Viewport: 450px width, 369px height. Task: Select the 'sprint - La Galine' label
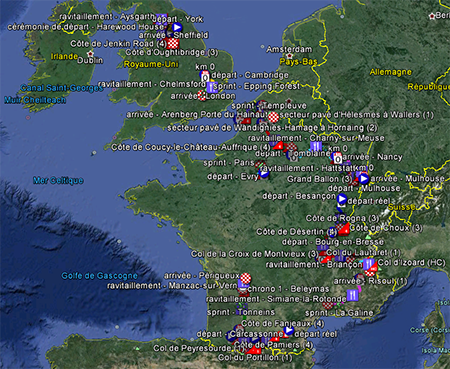point(339,313)
